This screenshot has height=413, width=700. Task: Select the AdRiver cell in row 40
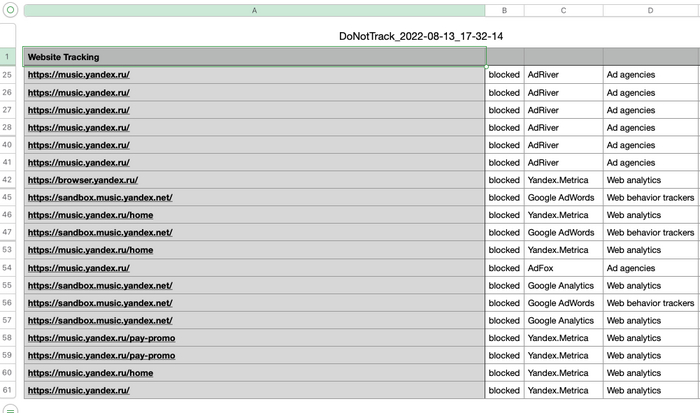tap(563, 145)
